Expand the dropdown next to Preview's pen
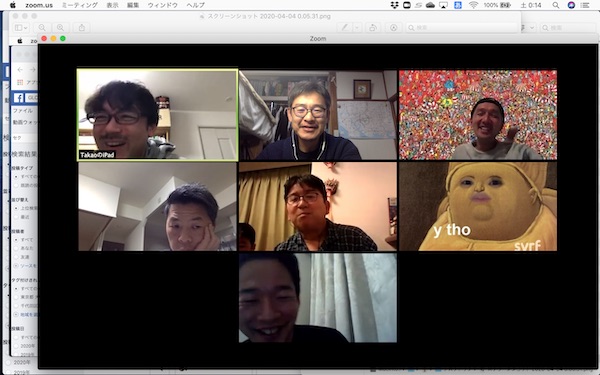This screenshot has height=375, width=600. tap(357, 28)
